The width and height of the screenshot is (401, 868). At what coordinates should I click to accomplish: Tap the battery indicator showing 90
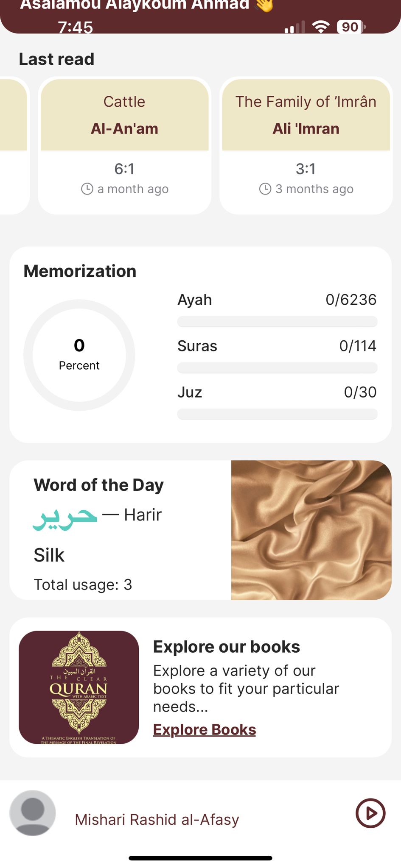[x=351, y=27]
